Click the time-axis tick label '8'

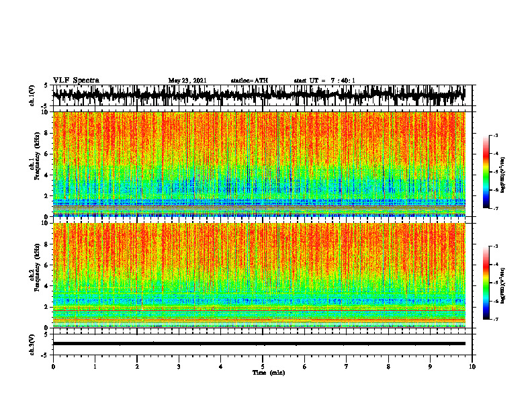coord(388,367)
